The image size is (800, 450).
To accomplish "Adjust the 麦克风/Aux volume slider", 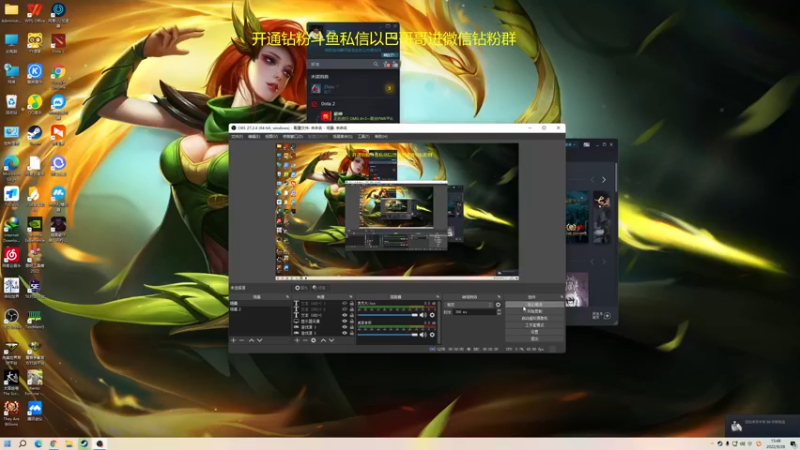I will pos(388,315).
